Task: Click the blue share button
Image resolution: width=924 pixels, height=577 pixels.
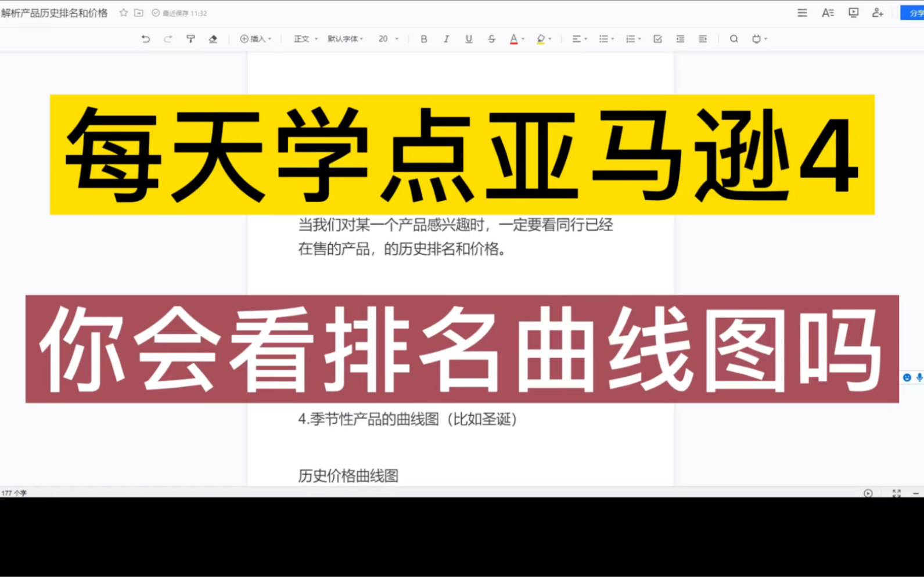Action: (x=912, y=13)
